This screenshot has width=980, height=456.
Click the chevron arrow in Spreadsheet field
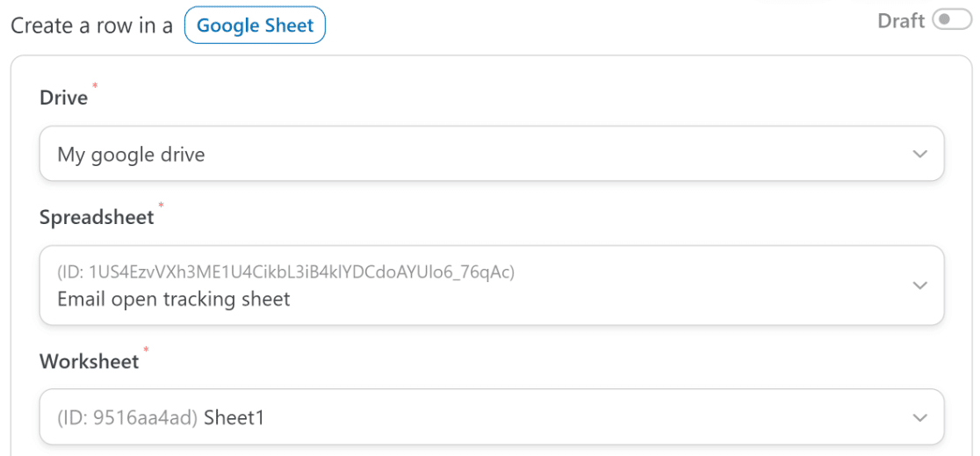(x=919, y=286)
